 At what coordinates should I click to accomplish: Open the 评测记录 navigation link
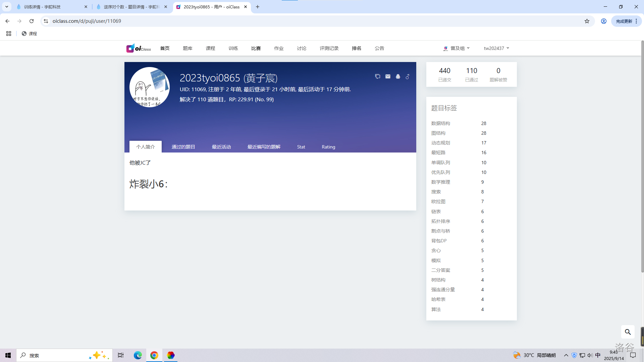[x=329, y=48]
